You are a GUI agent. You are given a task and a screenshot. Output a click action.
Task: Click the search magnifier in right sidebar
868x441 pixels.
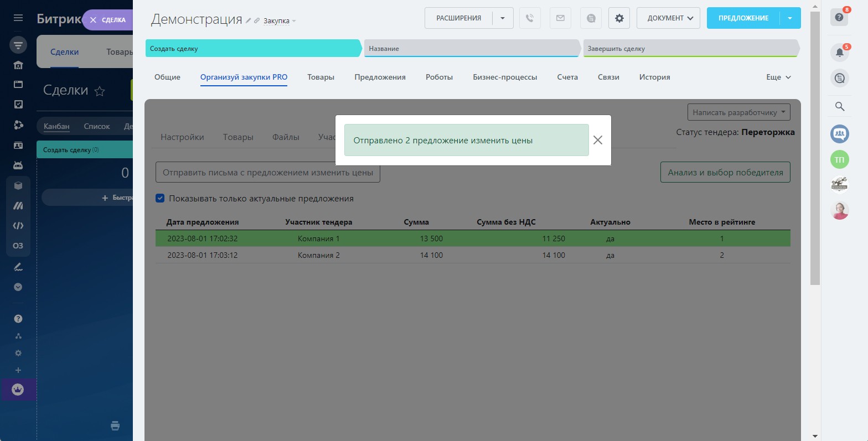[839, 106]
